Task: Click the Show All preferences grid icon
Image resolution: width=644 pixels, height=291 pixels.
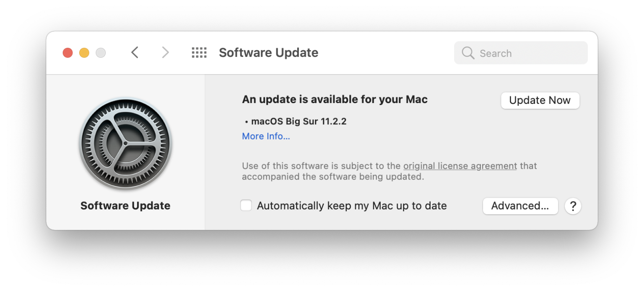Action: click(x=199, y=52)
